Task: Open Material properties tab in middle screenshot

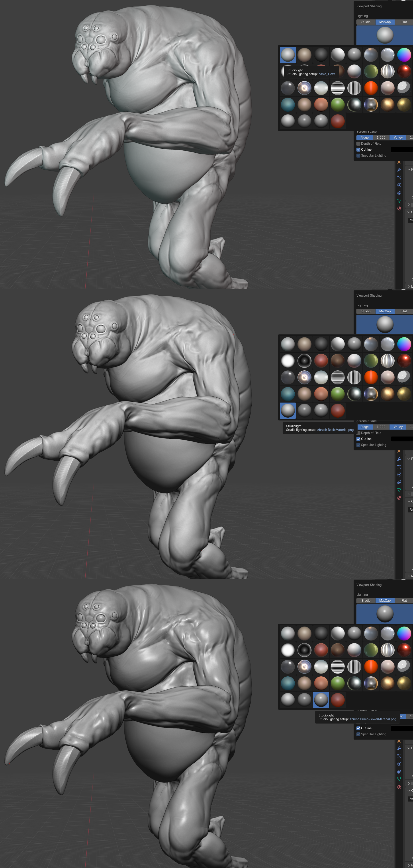Action: click(399, 498)
